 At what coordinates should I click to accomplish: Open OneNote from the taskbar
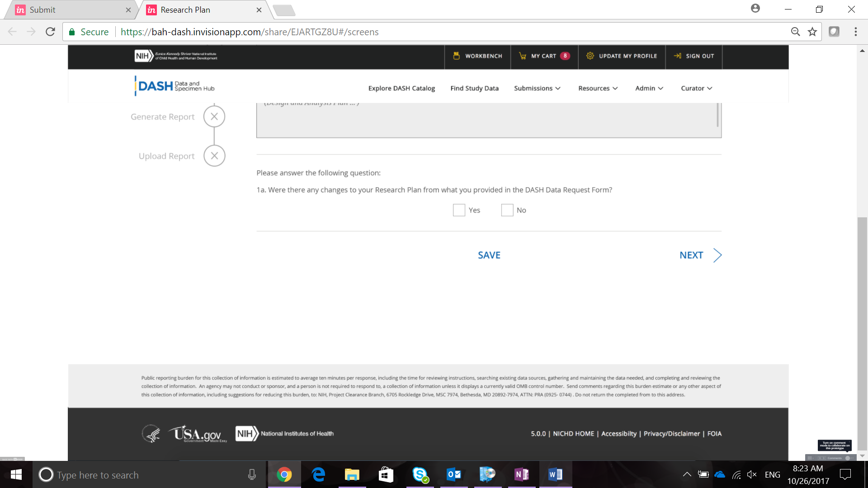[521, 474]
